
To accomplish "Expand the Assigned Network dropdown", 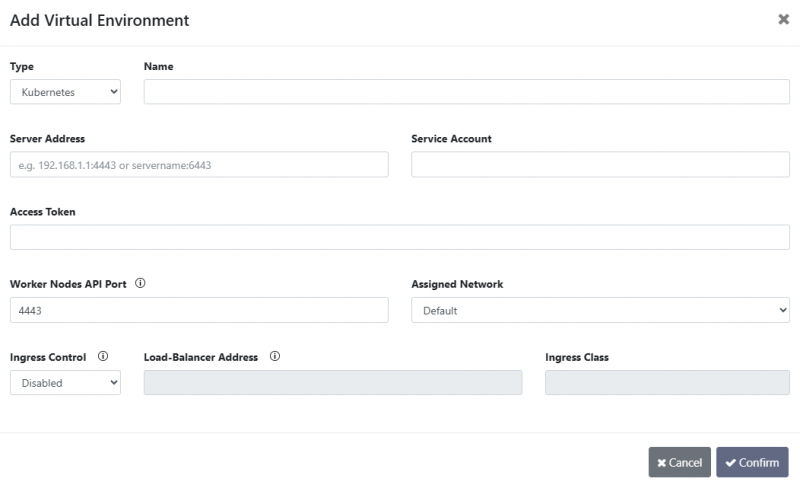I will pos(600,310).
